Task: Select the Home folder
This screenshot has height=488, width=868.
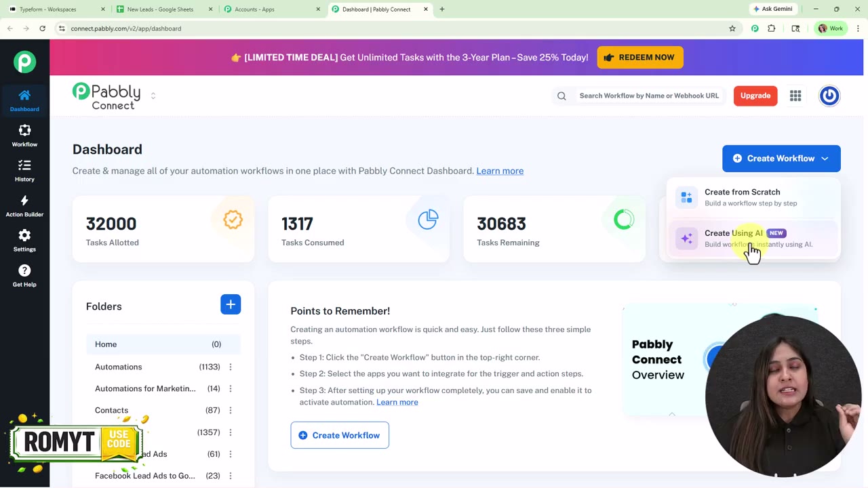Action: pyautogui.click(x=163, y=344)
